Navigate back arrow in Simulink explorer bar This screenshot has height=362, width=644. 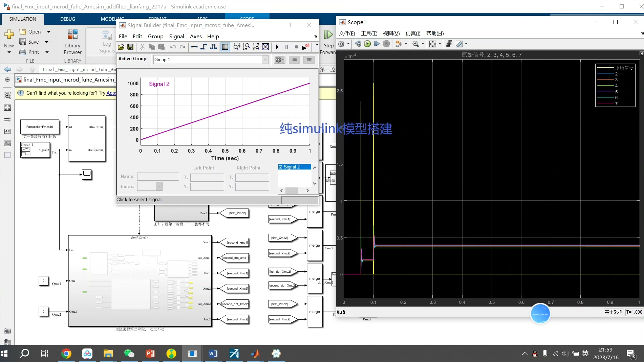[x=7, y=69]
